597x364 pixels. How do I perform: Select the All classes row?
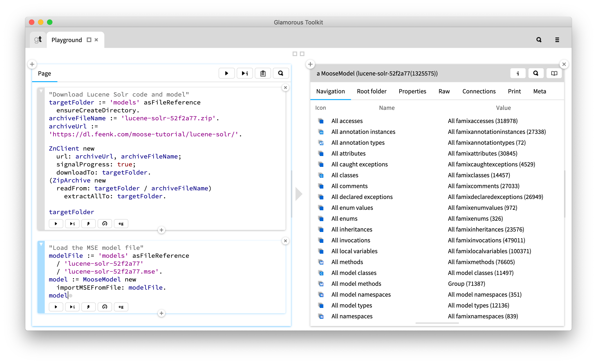[345, 175]
